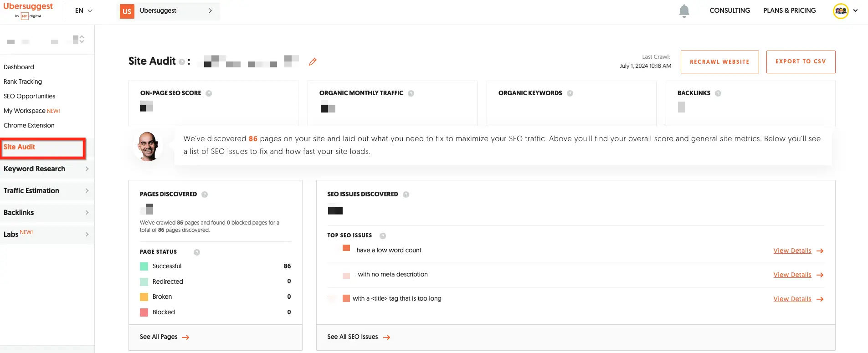Screen dimensions: 868x353
Task: Open the Consulting link
Action: pos(729,10)
